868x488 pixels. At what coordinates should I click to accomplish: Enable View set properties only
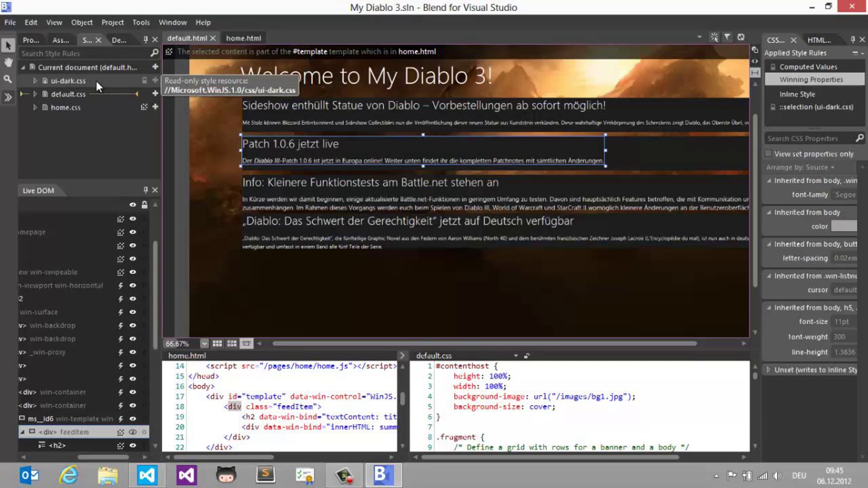click(x=769, y=154)
